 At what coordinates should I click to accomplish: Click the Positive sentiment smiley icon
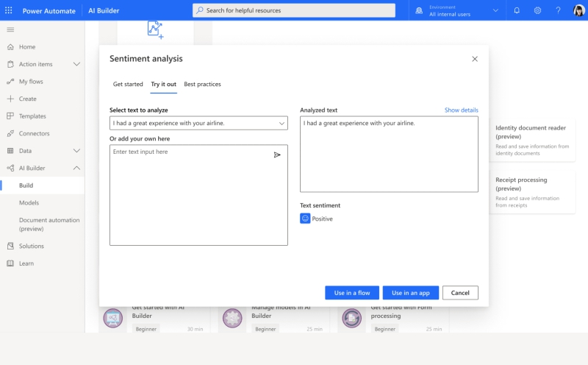pyautogui.click(x=305, y=219)
